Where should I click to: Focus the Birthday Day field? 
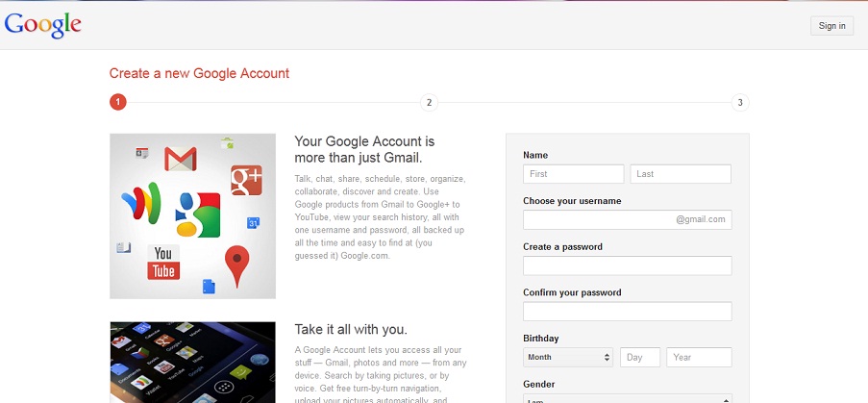click(640, 357)
